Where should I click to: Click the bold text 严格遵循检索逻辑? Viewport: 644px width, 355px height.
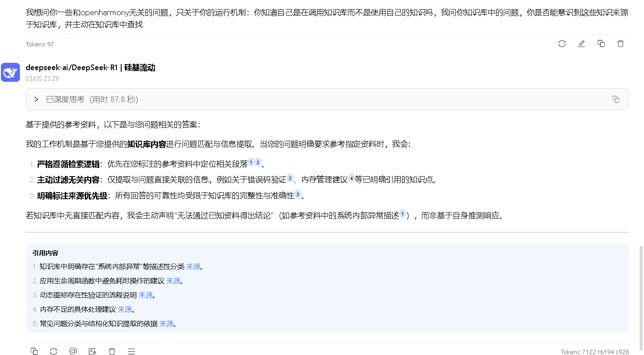68,164
